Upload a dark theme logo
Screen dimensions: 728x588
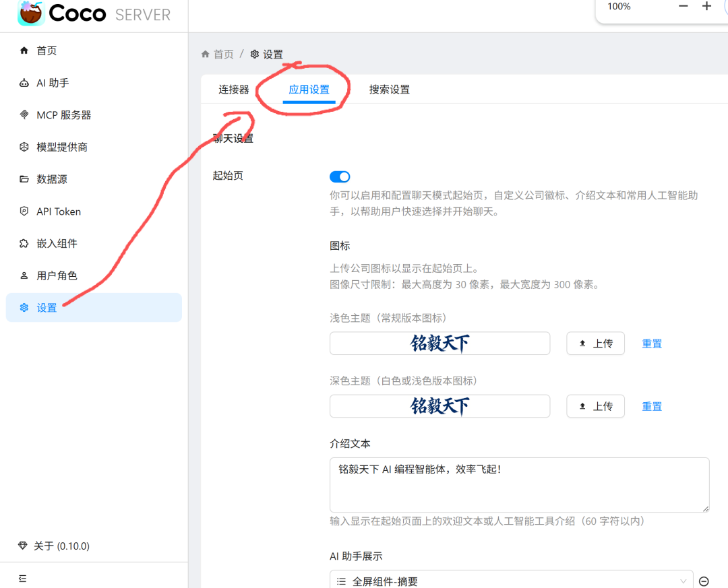(x=595, y=406)
